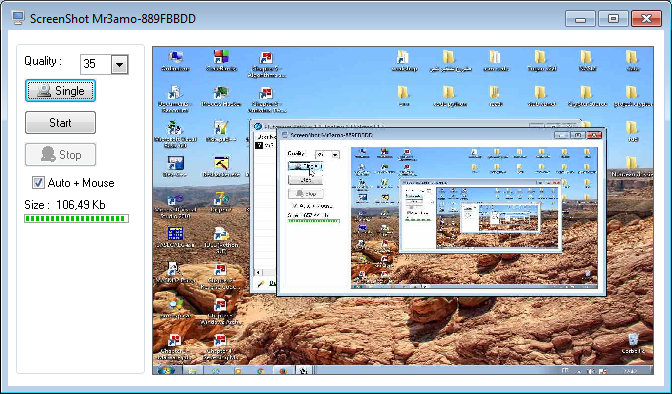This screenshot has height=394, width=672.
Task: Maximize the ScreenShot Mr3amo window
Action: (x=613, y=19)
